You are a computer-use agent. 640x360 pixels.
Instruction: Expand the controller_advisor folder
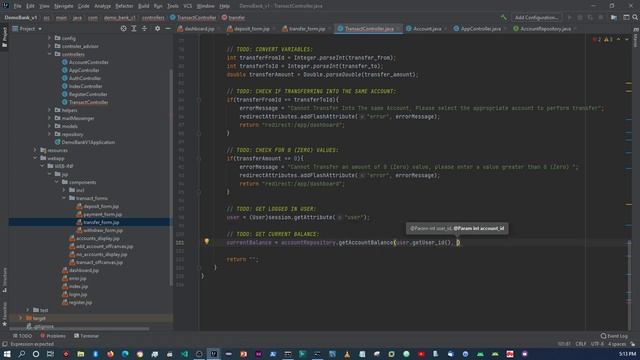[x=49, y=46]
